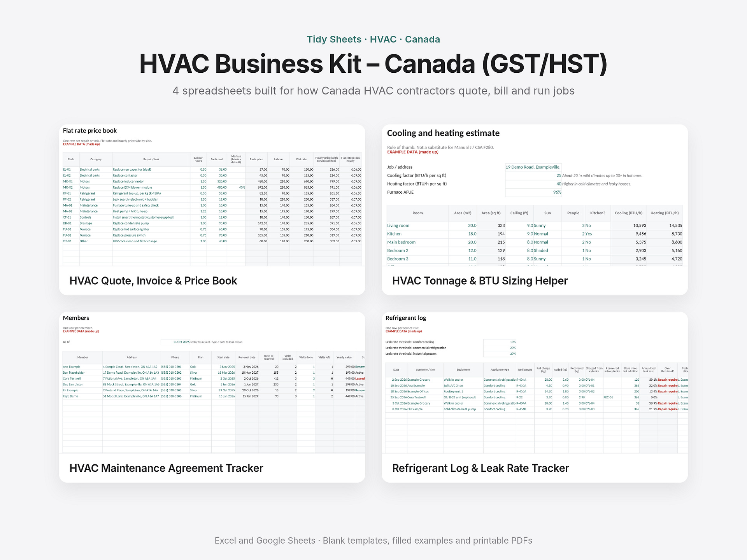Viewport: 747px width, 560px height.
Task: Click 'HVAC Maintenance Agreement Tracker' title
Action: coord(166,468)
